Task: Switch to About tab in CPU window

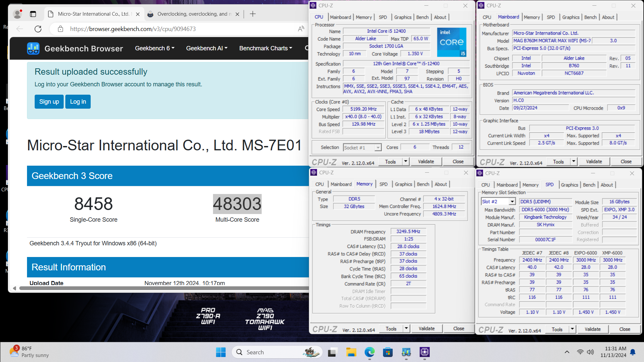Action: point(440,17)
